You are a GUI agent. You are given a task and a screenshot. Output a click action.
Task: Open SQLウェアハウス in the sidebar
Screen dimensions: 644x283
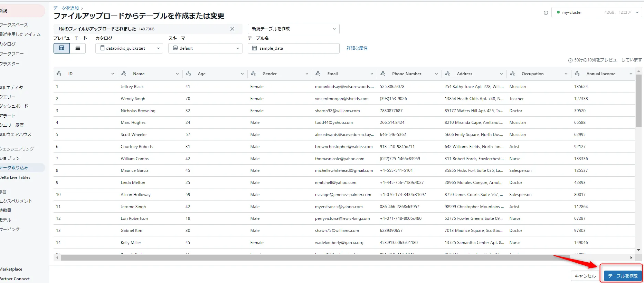16,135
